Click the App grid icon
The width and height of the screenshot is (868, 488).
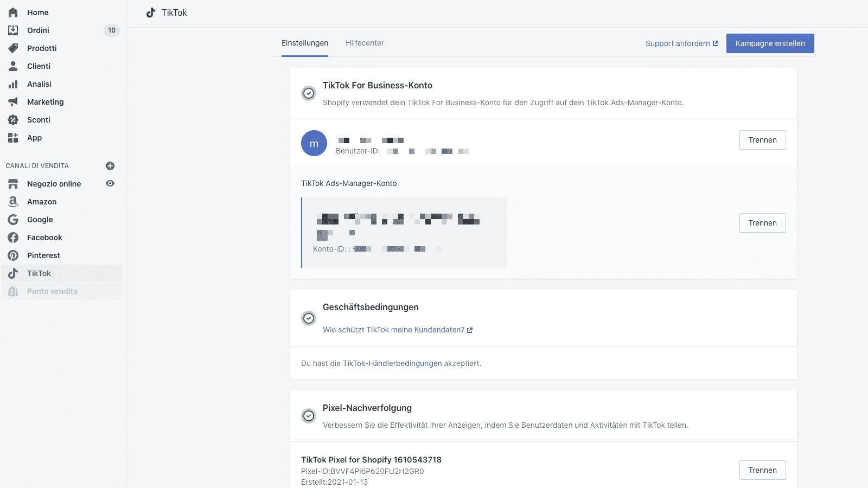pos(13,138)
